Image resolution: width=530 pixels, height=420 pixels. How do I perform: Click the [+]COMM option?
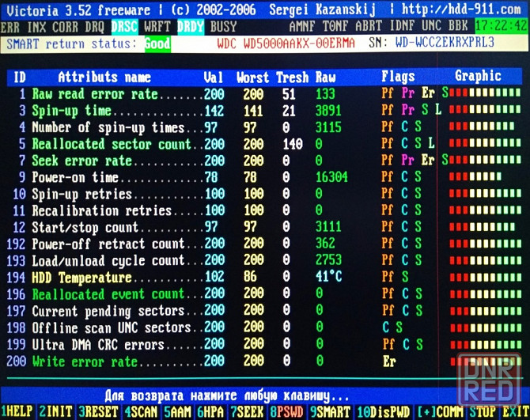[x=441, y=411]
